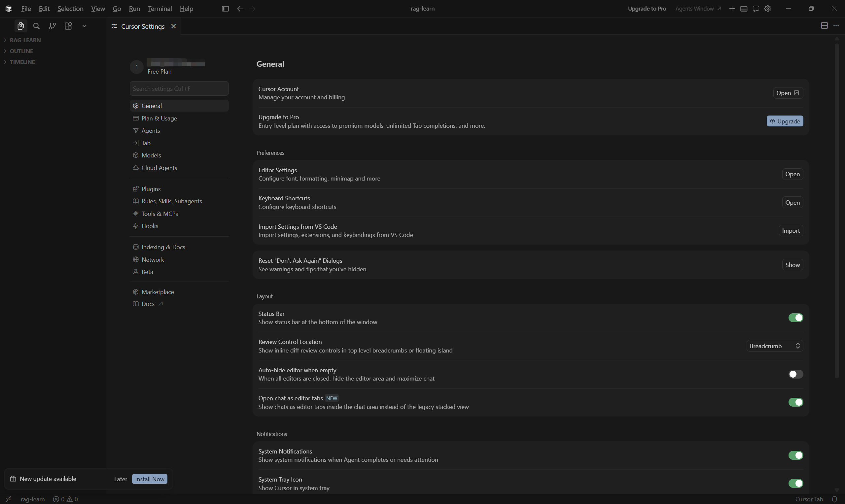Open the File menu
Image resolution: width=845 pixels, height=504 pixels.
[26, 9]
